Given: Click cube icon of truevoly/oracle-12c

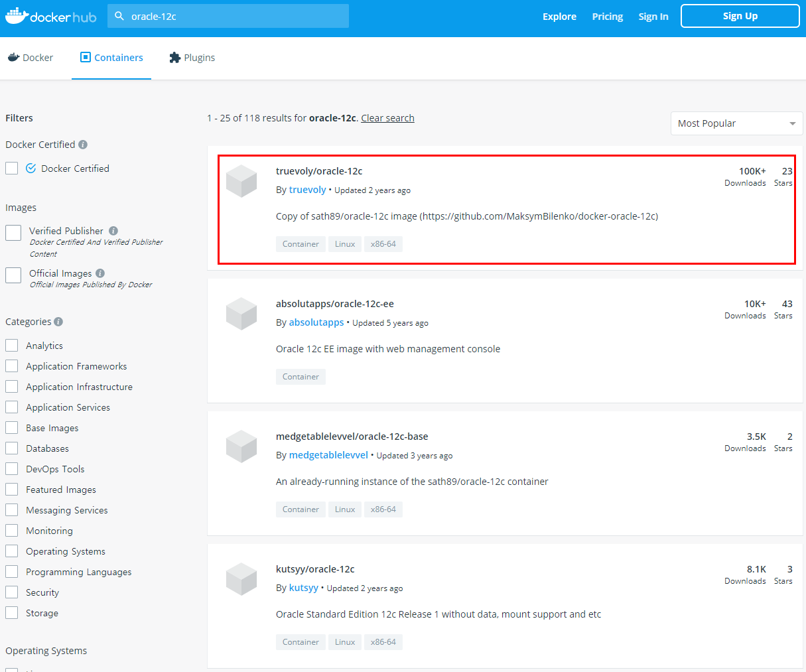Looking at the screenshot, I should pyautogui.click(x=241, y=181).
